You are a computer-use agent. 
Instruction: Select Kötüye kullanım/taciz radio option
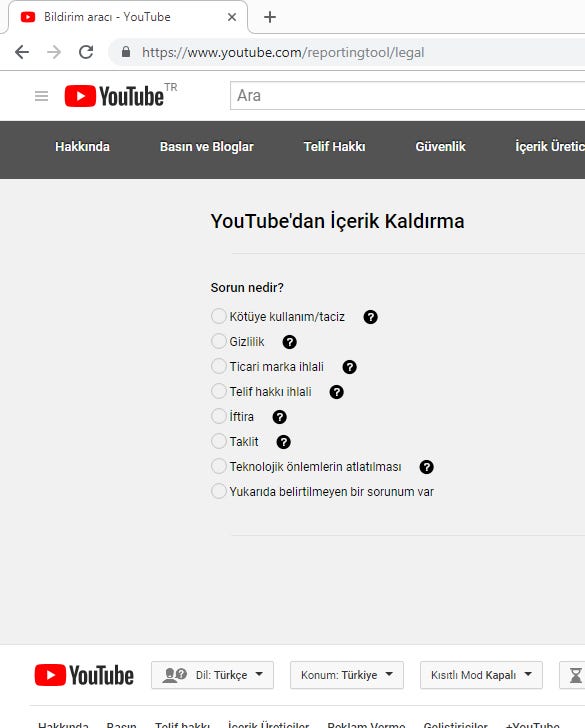219,316
